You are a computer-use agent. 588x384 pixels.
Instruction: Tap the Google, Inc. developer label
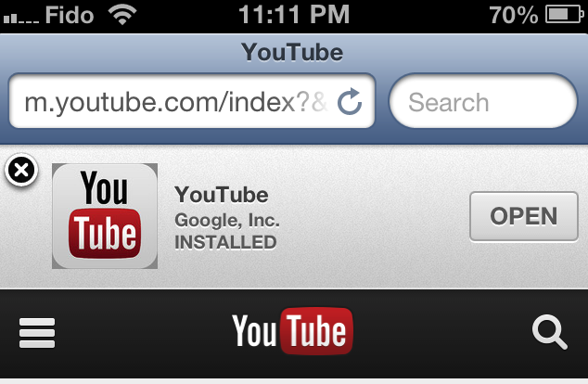click(227, 220)
